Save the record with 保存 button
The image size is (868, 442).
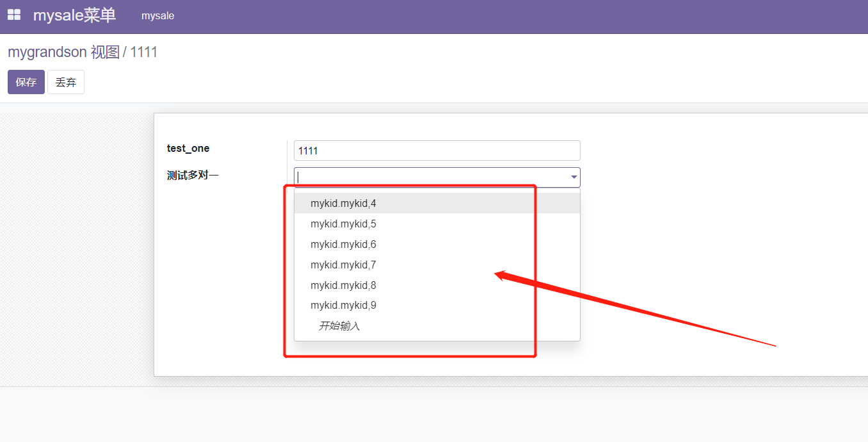pos(26,81)
